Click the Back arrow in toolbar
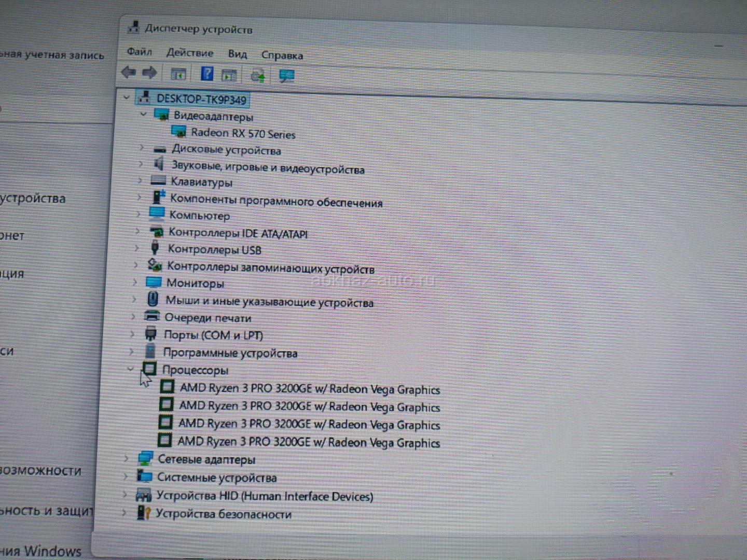Screen dimensions: 747x560 click(128, 73)
